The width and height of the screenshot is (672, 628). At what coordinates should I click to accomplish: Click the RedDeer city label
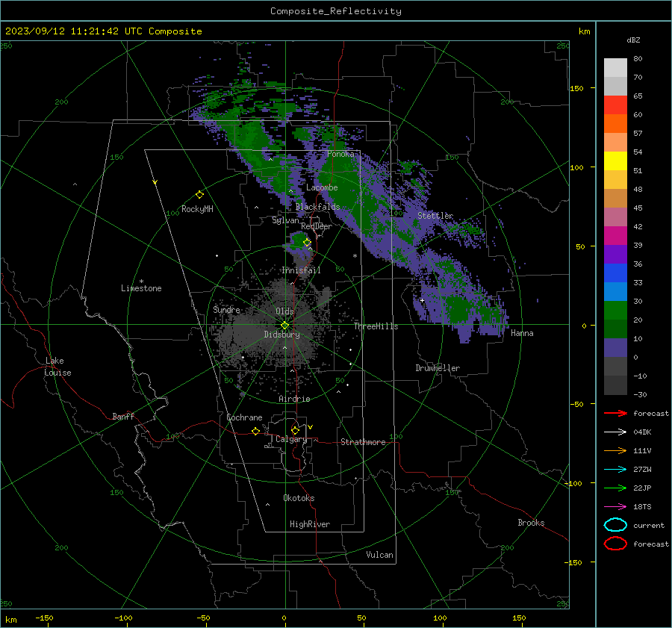pos(317,226)
